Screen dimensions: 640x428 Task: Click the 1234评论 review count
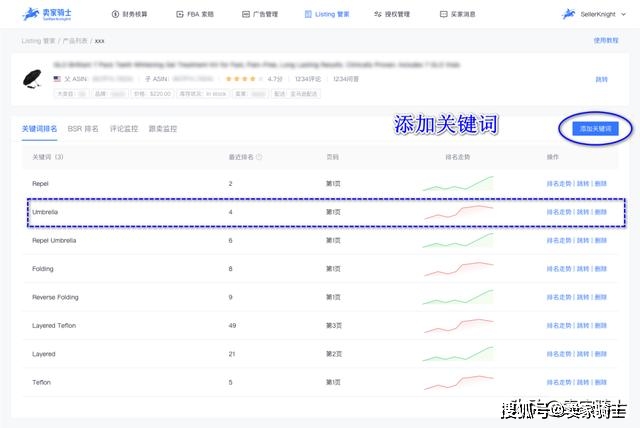click(308, 79)
